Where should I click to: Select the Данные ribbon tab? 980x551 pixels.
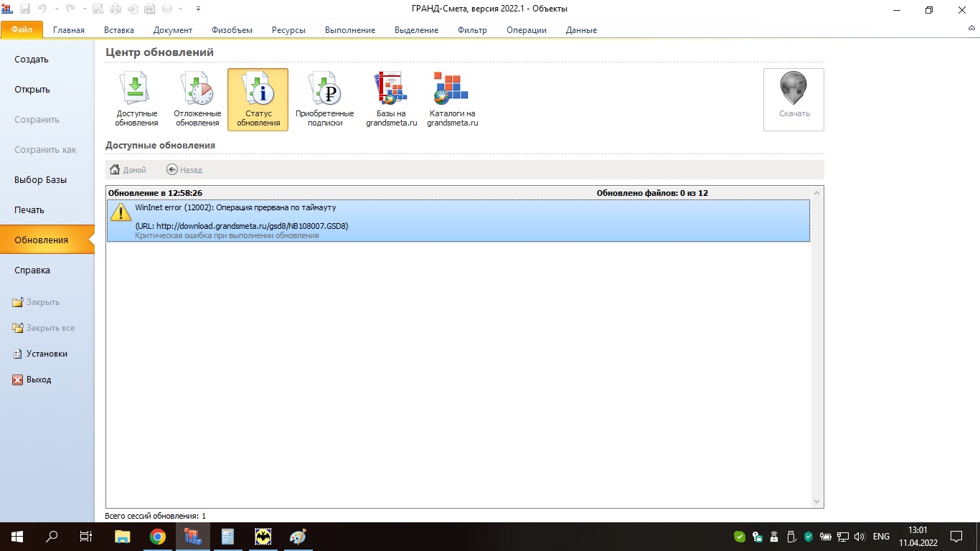(581, 30)
